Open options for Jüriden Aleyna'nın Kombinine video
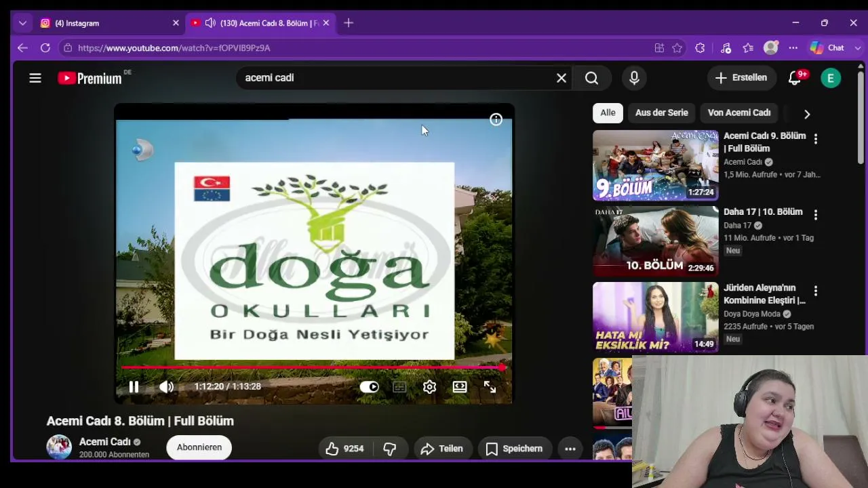This screenshot has height=488, width=868. pos(816,291)
